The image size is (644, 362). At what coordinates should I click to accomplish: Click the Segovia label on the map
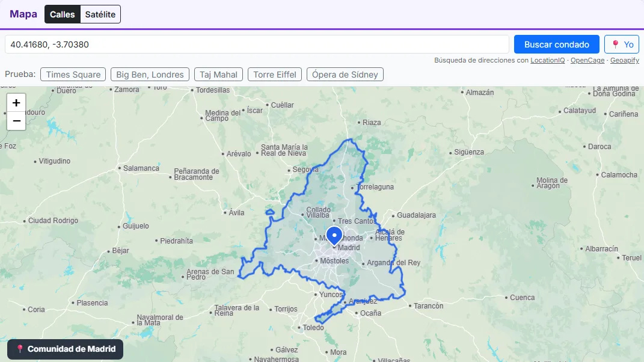pos(305,170)
